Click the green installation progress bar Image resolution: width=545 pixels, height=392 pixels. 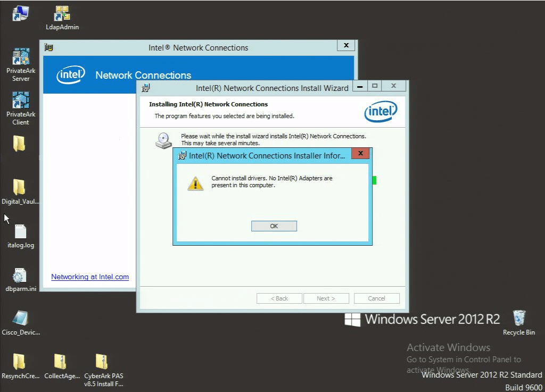click(x=374, y=180)
